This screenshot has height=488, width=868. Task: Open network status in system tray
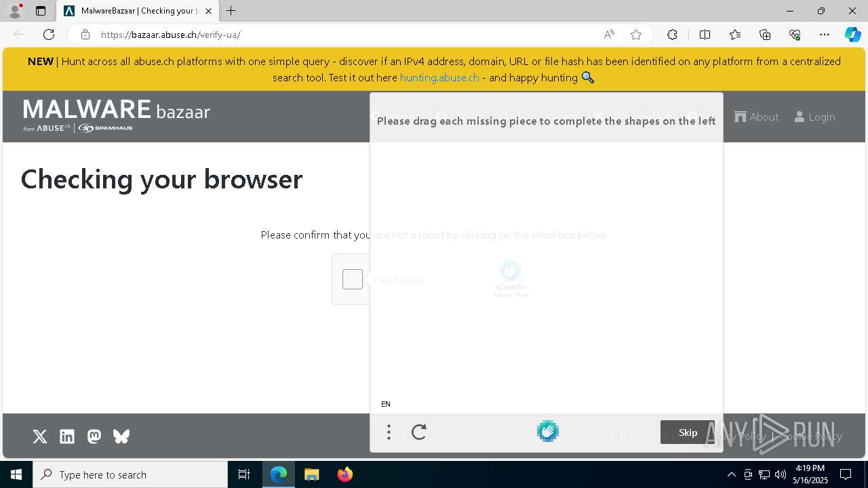(x=764, y=474)
